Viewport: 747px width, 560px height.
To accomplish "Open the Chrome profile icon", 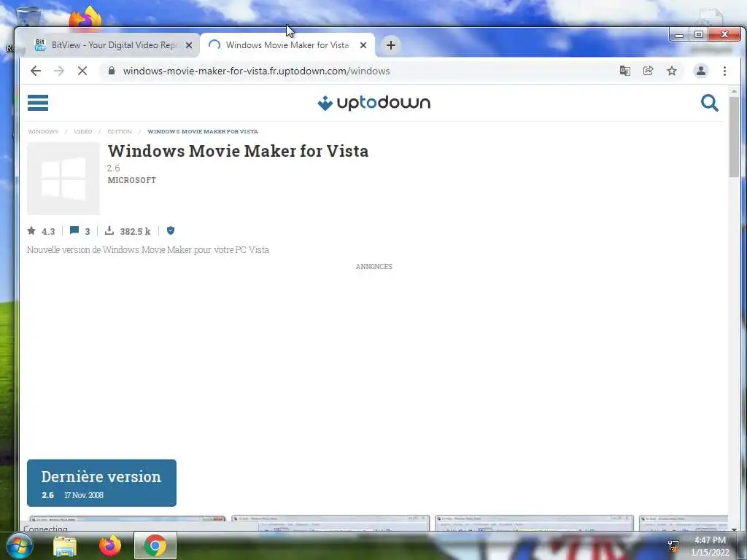I will tap(701, 71).
